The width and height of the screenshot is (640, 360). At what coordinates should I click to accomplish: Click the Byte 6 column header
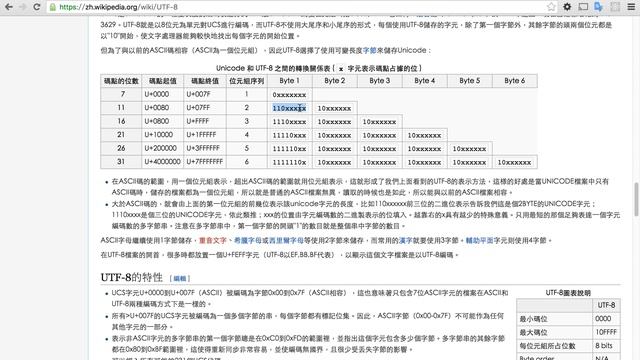(x=514, y=81)
